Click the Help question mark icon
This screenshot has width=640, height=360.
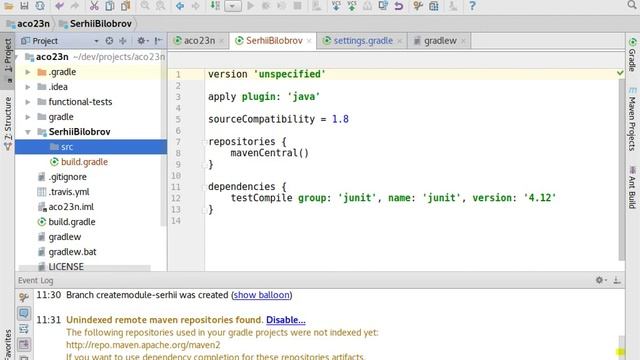click(x=472, y=6)
